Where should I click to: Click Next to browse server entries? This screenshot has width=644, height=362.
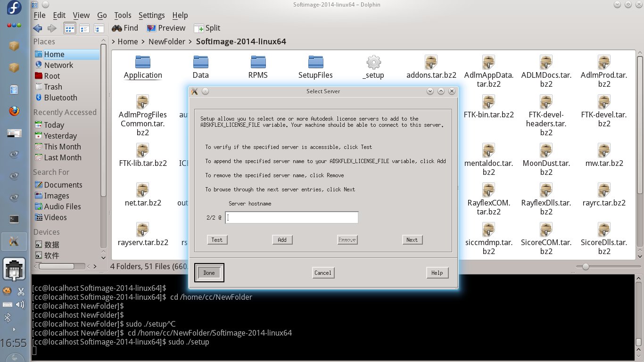412,239
